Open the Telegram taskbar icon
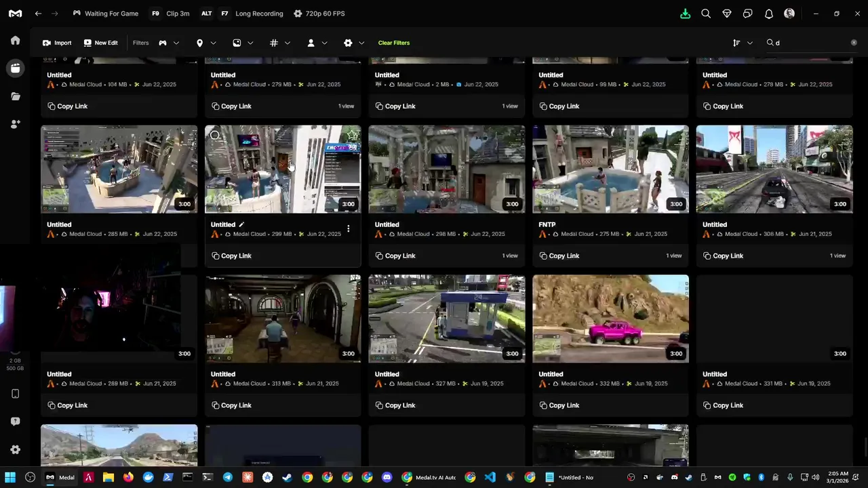The width and height of the screenshot is (868, 488). pos(228,477)
